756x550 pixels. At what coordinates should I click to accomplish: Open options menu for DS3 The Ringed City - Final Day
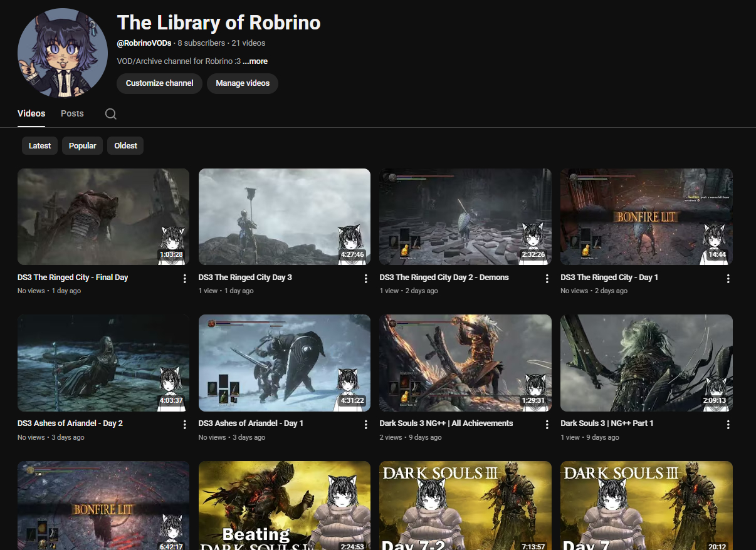[184, 279]
